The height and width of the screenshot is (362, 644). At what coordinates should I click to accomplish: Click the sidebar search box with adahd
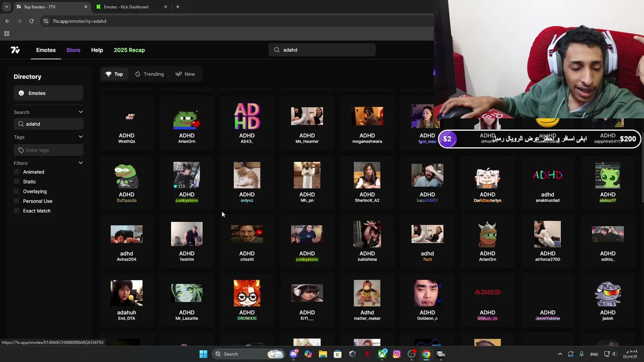coord(48,124)
